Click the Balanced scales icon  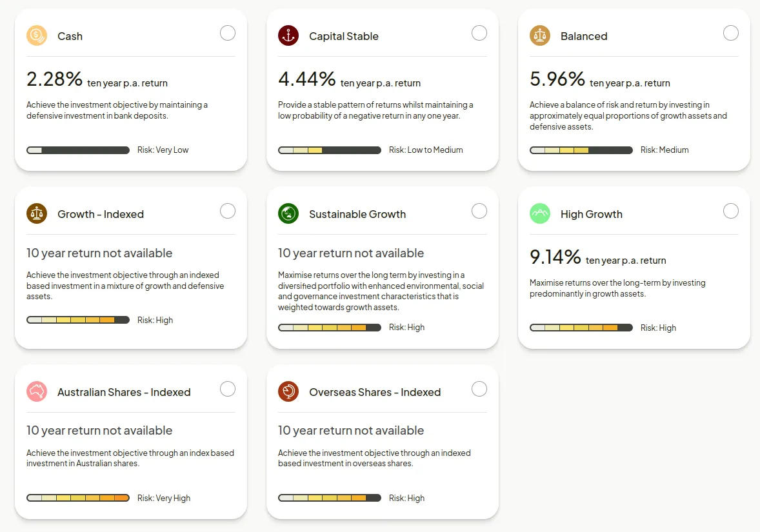(x=540, y=36)
